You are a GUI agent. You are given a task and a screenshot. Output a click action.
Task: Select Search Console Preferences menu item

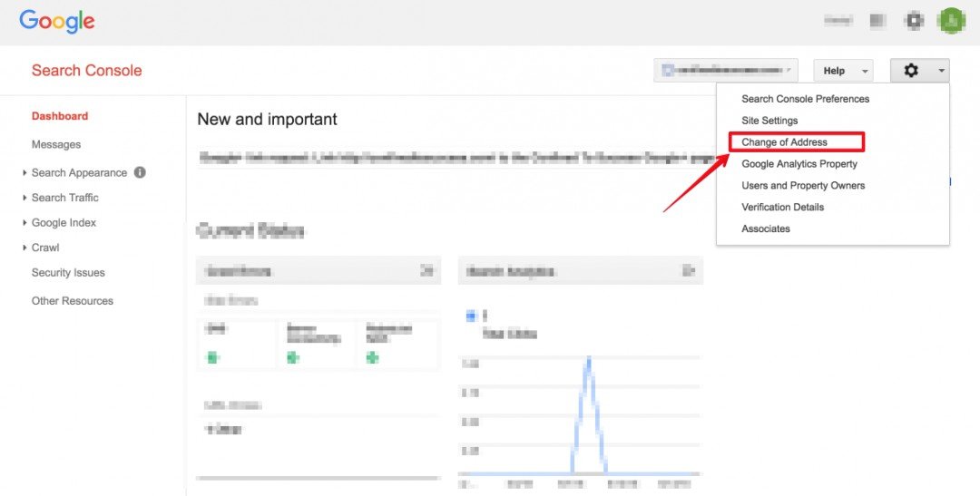click(x=805, y=99)
